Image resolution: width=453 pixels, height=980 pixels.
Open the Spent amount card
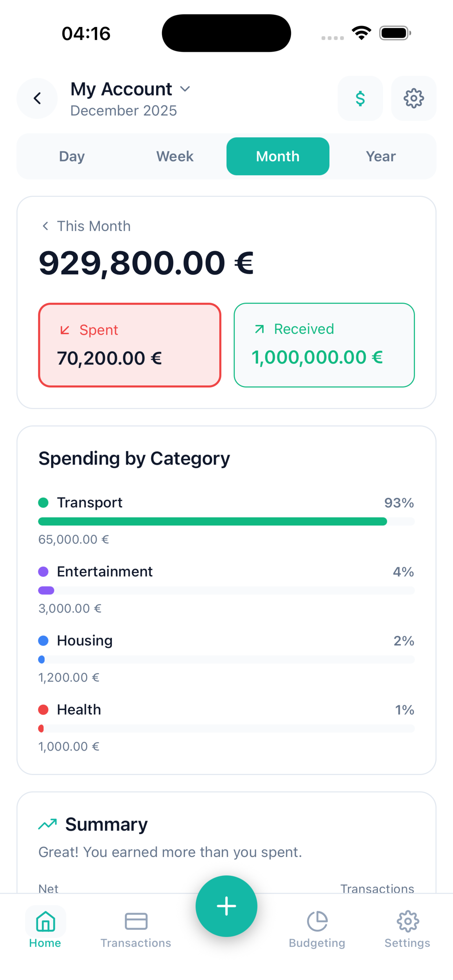click(129, 345)
